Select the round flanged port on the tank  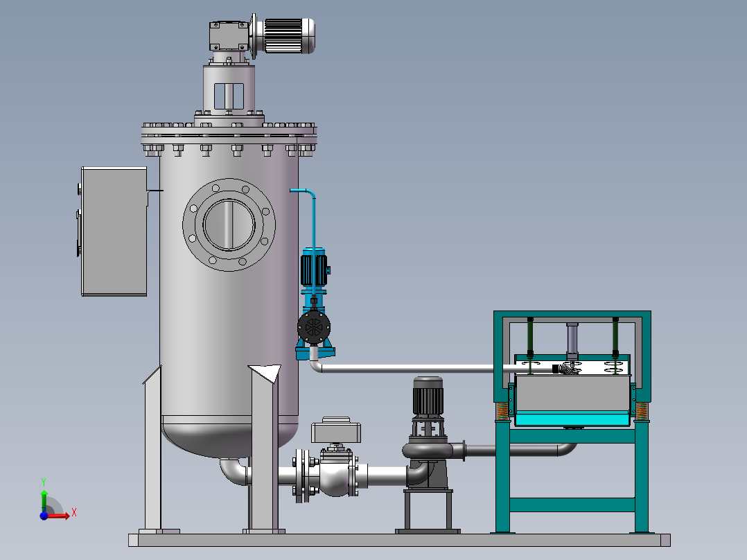tap(229, 225)
